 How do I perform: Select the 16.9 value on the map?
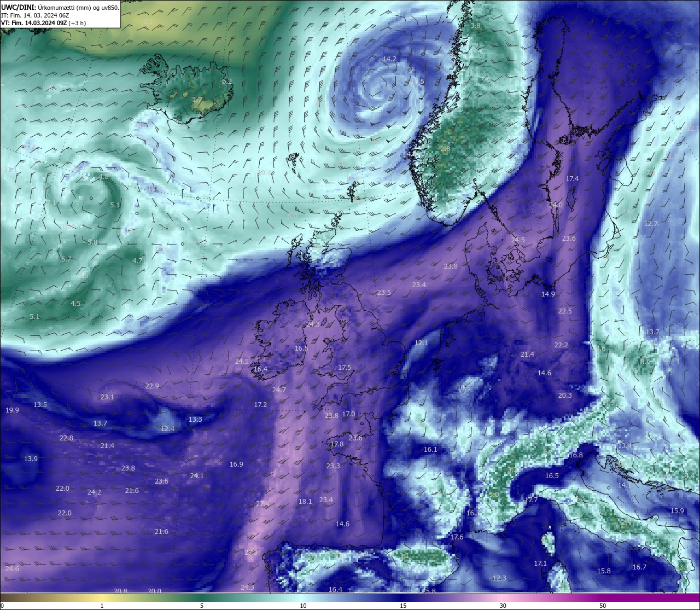pyautogui.click(x=236, y=464)
